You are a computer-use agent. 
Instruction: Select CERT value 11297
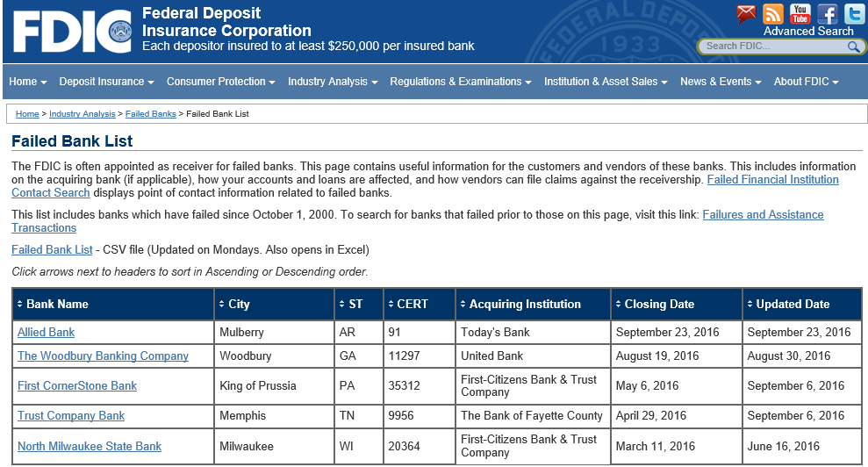click(419, 356)
